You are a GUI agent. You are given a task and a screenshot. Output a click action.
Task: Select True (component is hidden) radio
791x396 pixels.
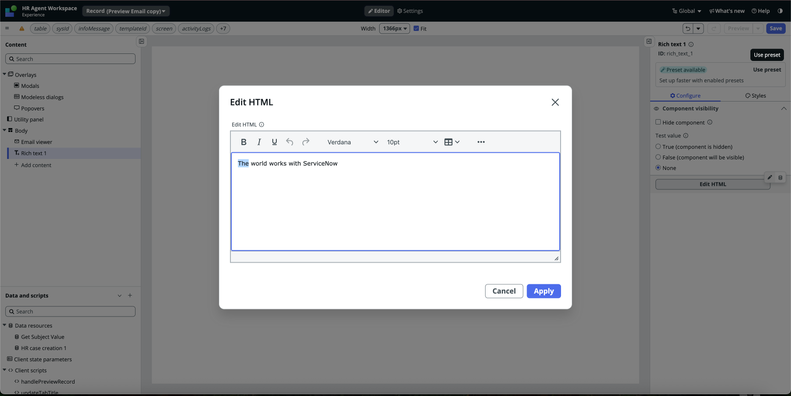pos(658,147)
